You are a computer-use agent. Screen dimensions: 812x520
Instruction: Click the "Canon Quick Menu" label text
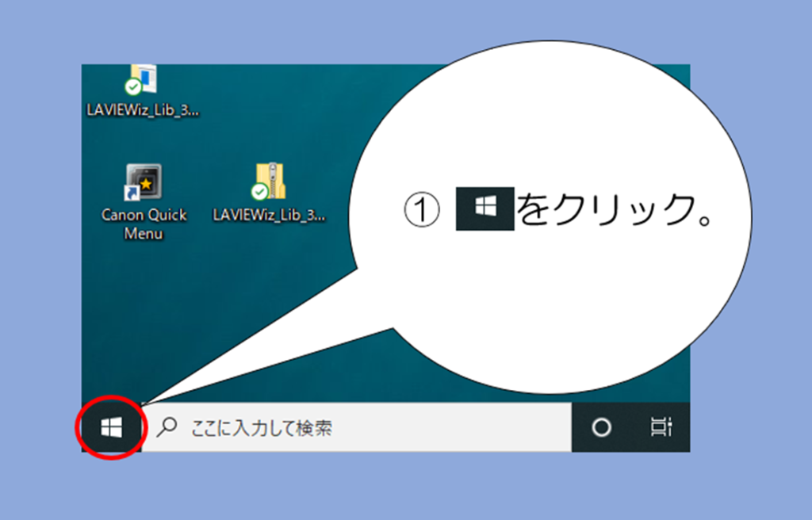pyautogui.click(x=144, y=224)
